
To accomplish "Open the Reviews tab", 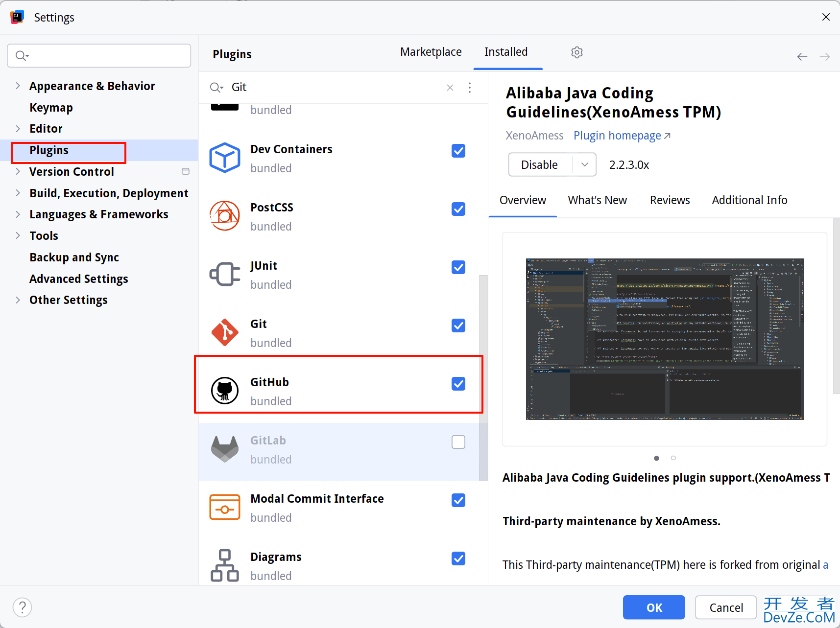I will pyautogui.click(x=670, y=200).
